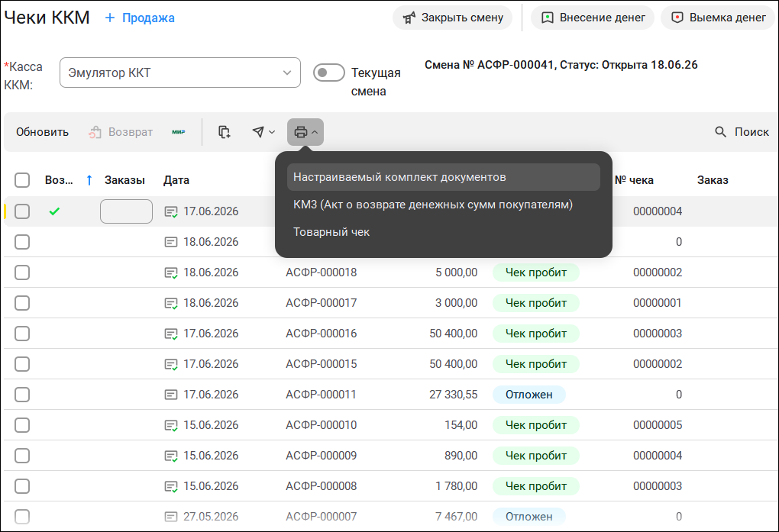Click the document icon of row АСФР-000011
The image size is (779, 532).
(x=171, y=395)
